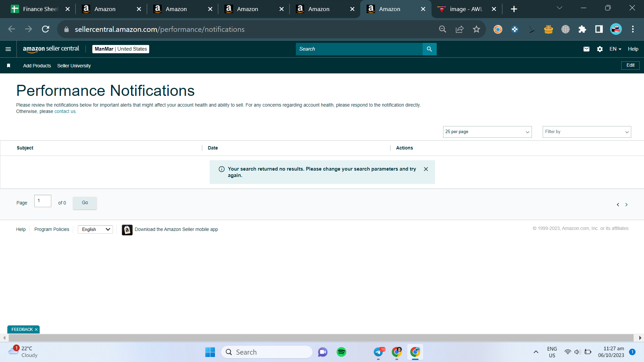
Task: Open a new browser tab
Action: point(514,9)
